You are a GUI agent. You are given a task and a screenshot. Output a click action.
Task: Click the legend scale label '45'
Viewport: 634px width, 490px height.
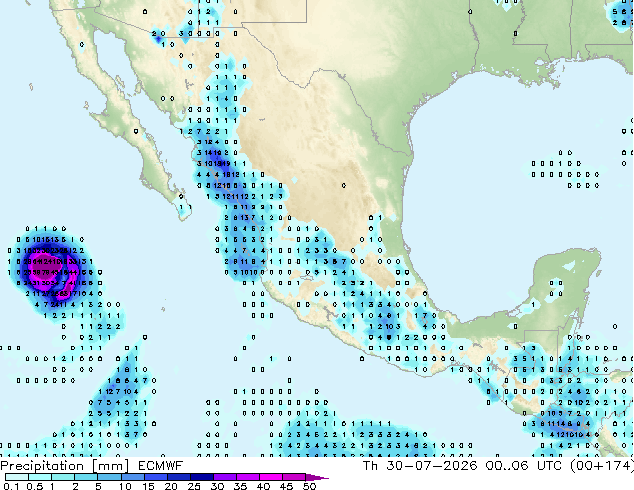click(286, 486)
